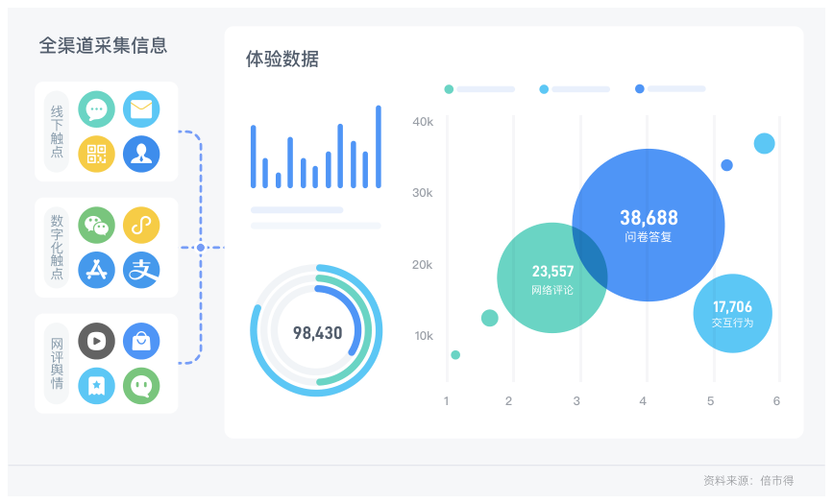Click the blue Alipay icon
Screen dimensions: 833x504
(x=141, y=270)
